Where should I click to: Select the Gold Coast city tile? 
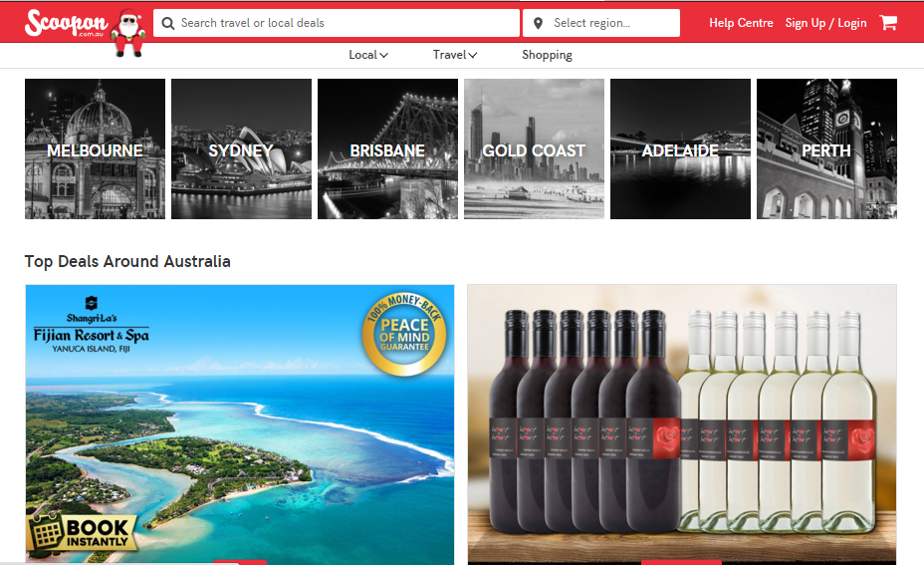tap(534, 148)
